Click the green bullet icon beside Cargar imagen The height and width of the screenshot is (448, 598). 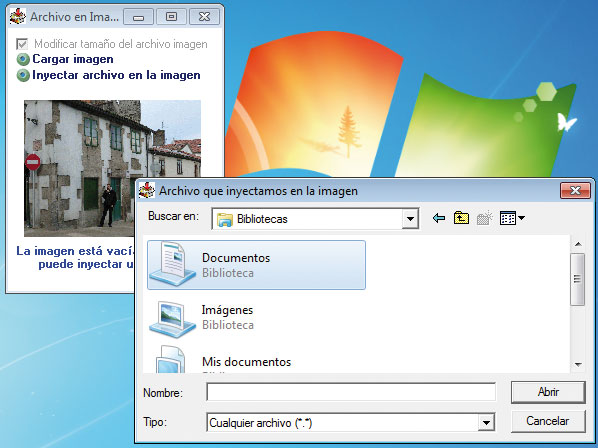(23, 59)
